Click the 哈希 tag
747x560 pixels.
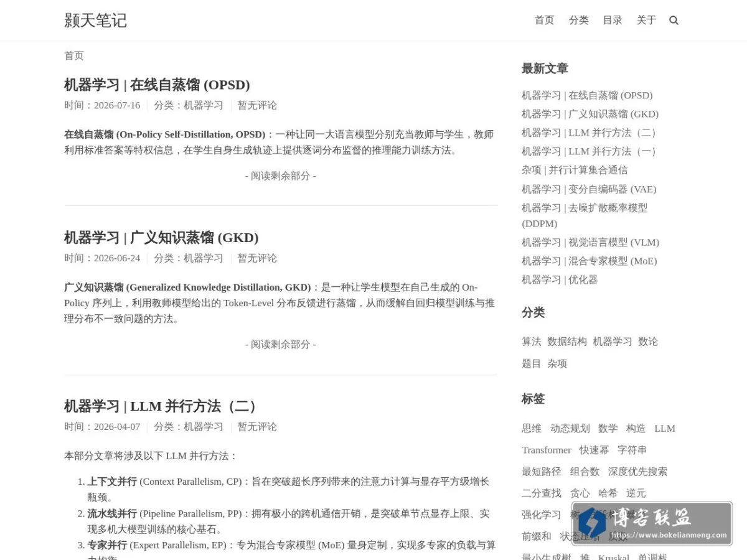[608, 493]
